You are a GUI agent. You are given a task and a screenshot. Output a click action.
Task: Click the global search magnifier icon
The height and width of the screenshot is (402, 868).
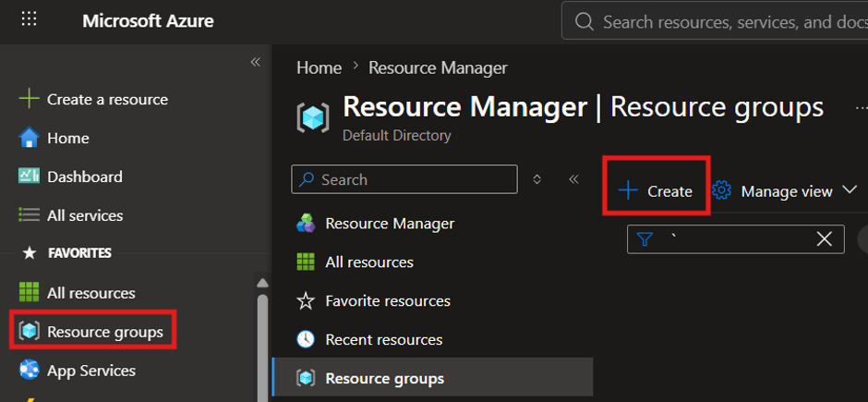[584, 21]
